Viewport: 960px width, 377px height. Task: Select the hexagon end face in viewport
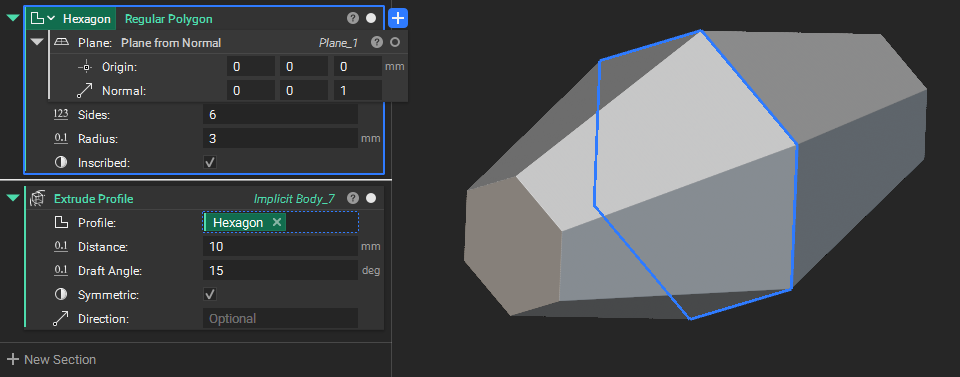pyautogui.click(x=511, y=245)
